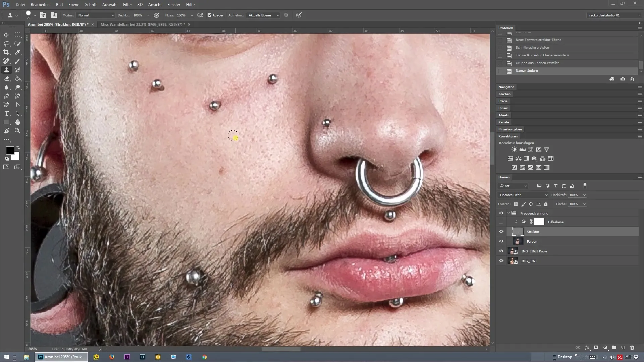644x362 pixels.
Task: Select the Hand tool
Action: (17, 122)
